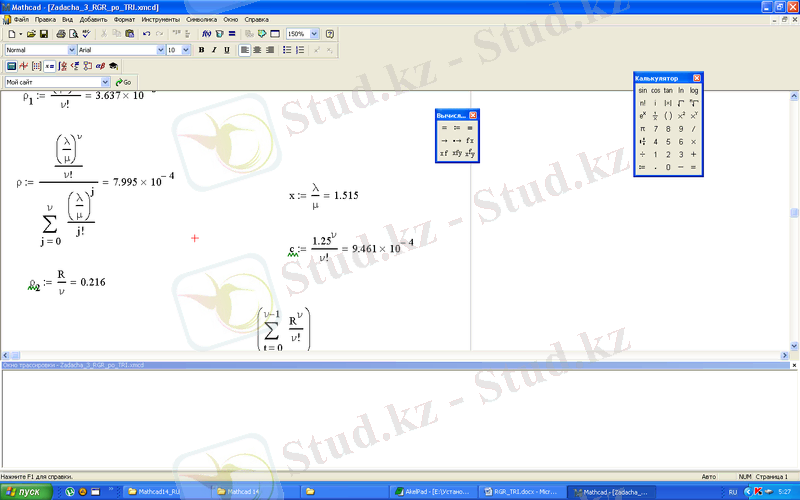This screenshot has height=500, width=800.
Task: Align text right
Action: pos(270,50)
